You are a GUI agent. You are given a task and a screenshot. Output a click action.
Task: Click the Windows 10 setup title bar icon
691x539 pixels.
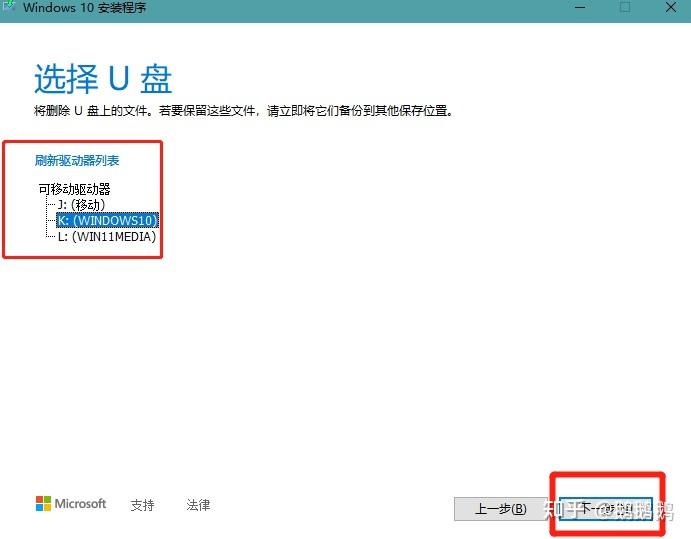point(9,6)
